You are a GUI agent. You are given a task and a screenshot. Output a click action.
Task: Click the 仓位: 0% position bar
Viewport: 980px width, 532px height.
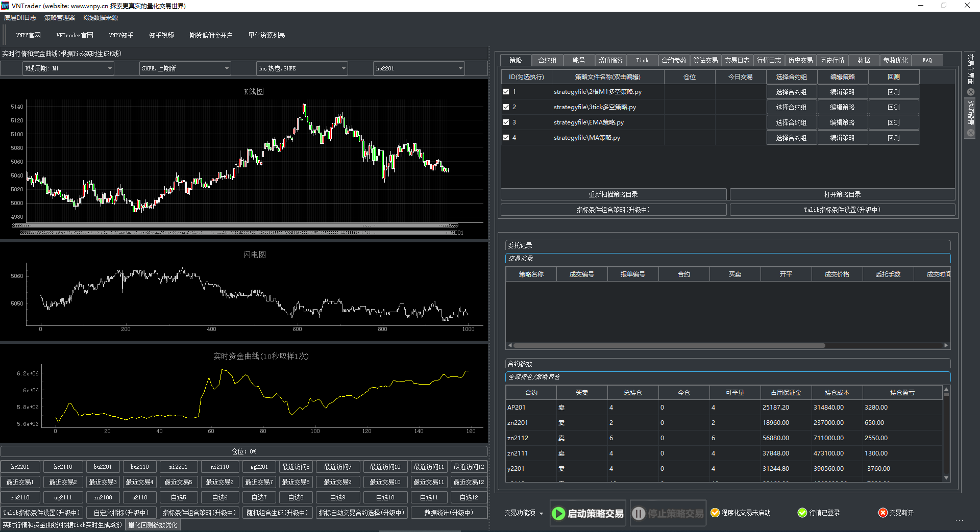pyautogui.click(x=245, y=451)
